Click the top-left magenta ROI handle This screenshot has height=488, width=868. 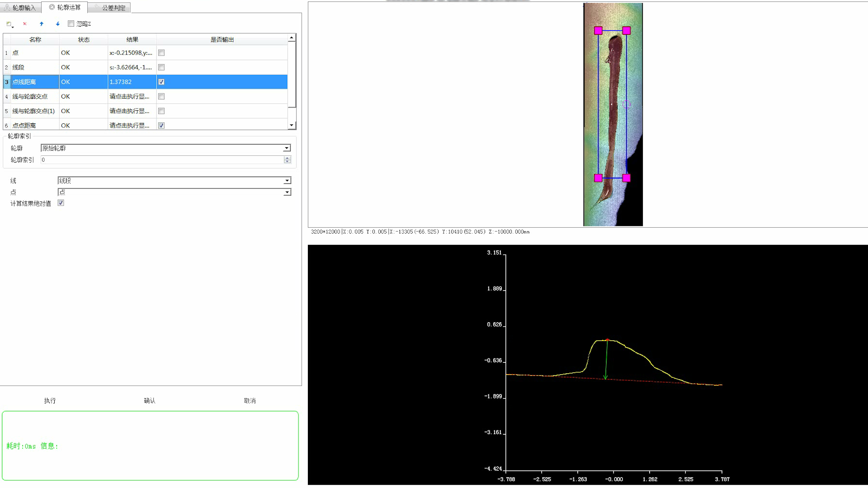598,31
